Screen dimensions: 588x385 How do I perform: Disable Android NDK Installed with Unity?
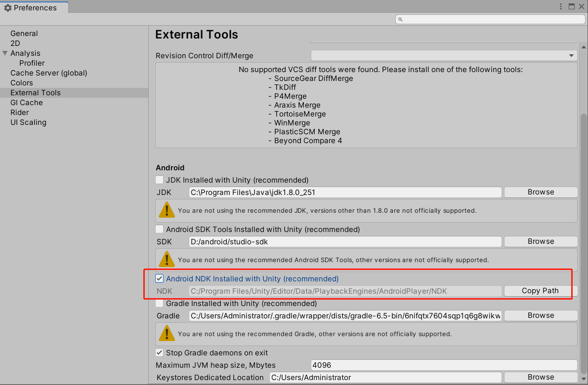159,278
